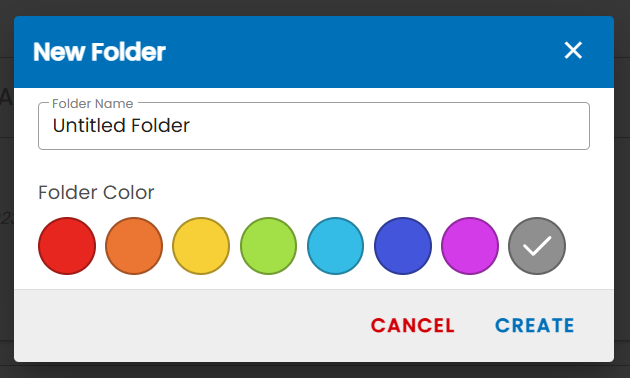
Task: Click the blue dialog header bar
Action: (314, 52)
